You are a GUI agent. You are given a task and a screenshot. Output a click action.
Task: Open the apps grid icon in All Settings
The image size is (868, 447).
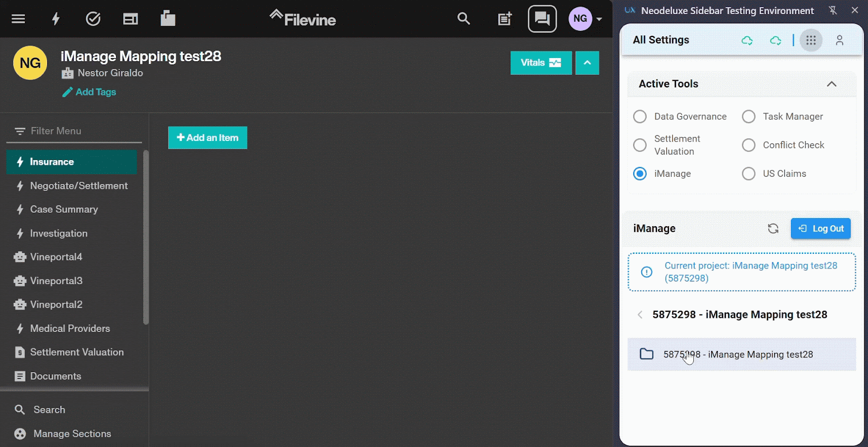coord(811,40)
